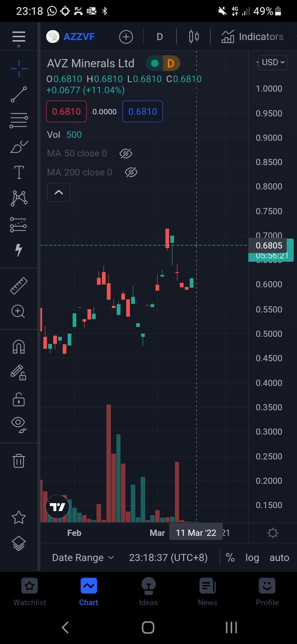
Task: Toggle percent scale mode
Action: (230, 558)
